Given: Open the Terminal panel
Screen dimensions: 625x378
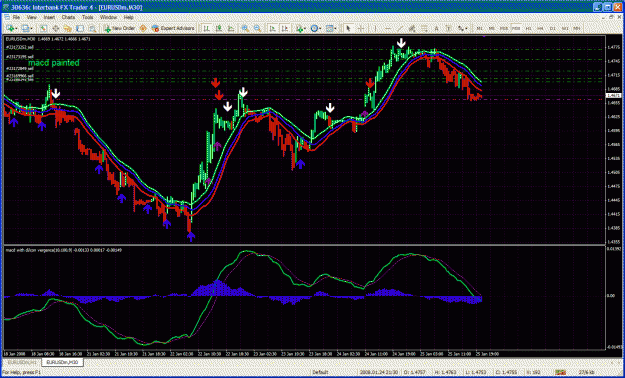Looking at the screenshot, I should [x=80, y=28].
